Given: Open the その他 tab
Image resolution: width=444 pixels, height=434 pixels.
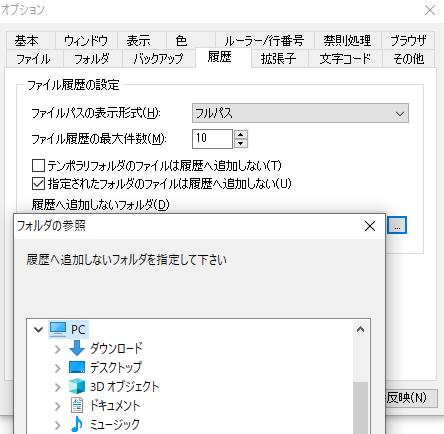Looking at the screenshot, I should [409, 59].
